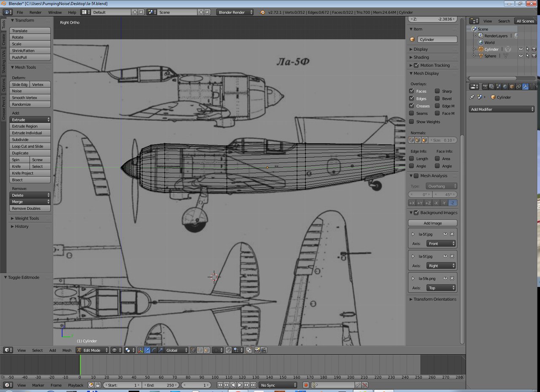Viewport: 540px width, 392px height.
Task: Enable the Seams overlay checkbox
Action: click(x=412, y=113)
